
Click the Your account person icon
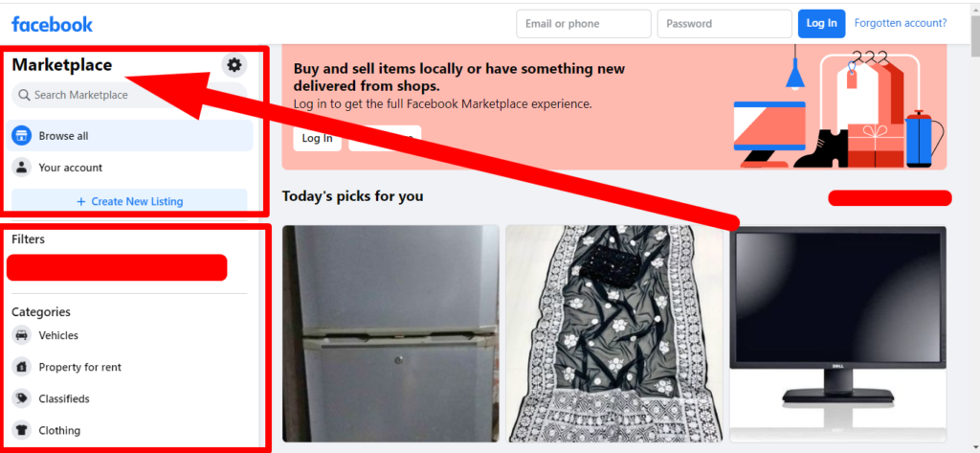(x=22, y=167)
